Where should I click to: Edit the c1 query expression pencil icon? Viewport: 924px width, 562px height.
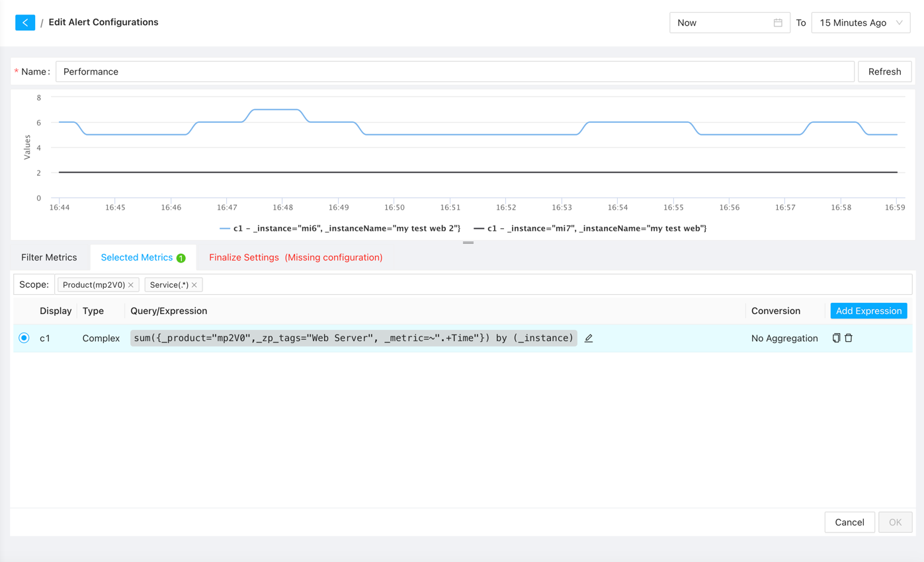[x=589, y=339]
